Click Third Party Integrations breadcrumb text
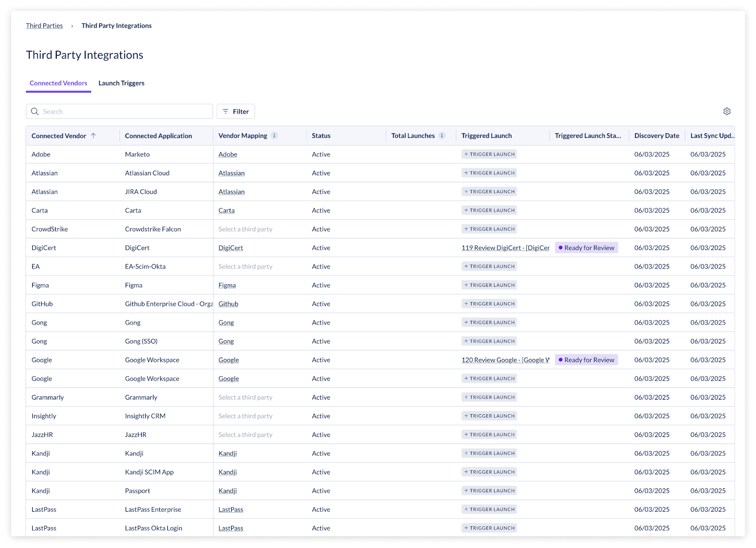The height and width of the screenshot is (548, 756). 117,26
